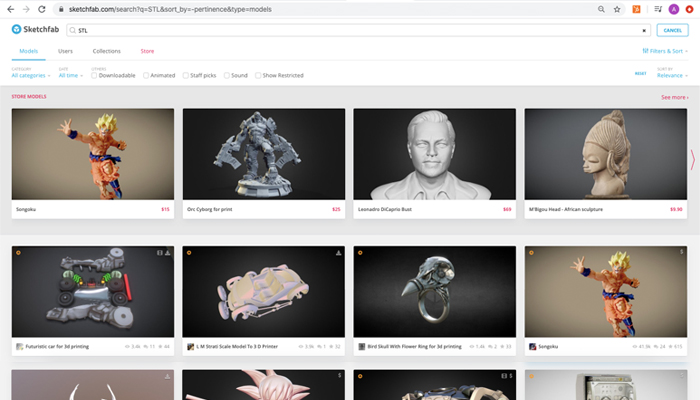The height and width of the screenshot is (400, 700).
Task: Click the dollar icon on the lower Songoku thumbnail
Action: pyautogui.click(x=681, y=252)
